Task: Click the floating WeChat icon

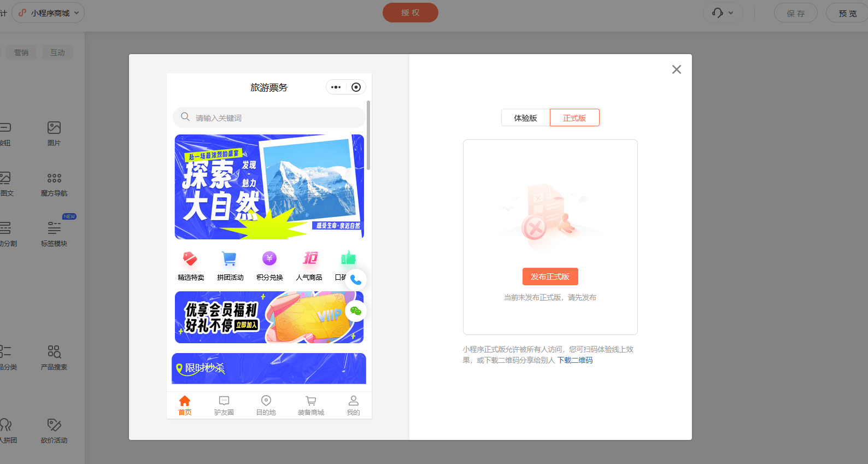Action: tap(356, 311)
